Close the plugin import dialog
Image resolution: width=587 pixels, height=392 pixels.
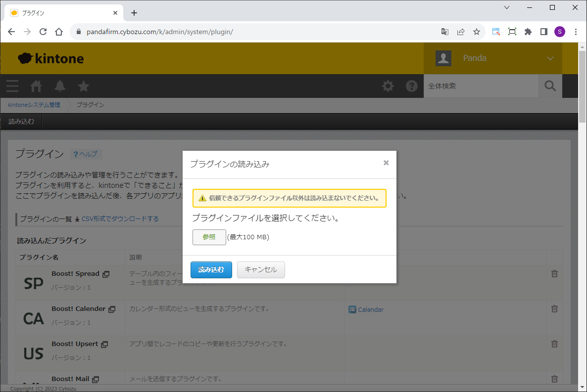[386, 163]
